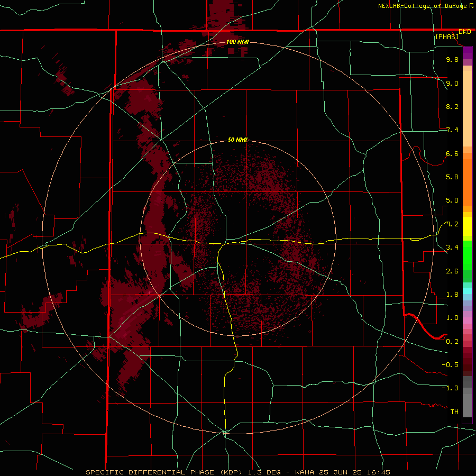Click the 5.8 value on the color scale
This screenshot has width=476, height=476.
click(x=452, y=177)
